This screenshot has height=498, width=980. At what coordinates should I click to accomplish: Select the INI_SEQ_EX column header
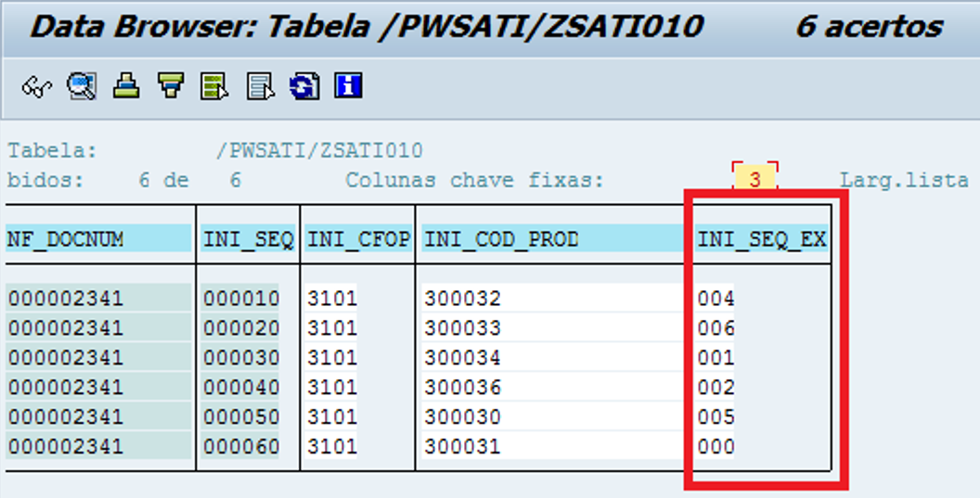click(x=762, y=240)
